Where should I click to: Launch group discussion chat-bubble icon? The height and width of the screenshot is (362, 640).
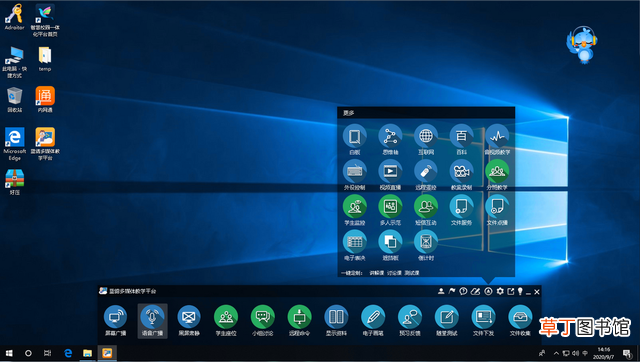[x=262, y=317]
